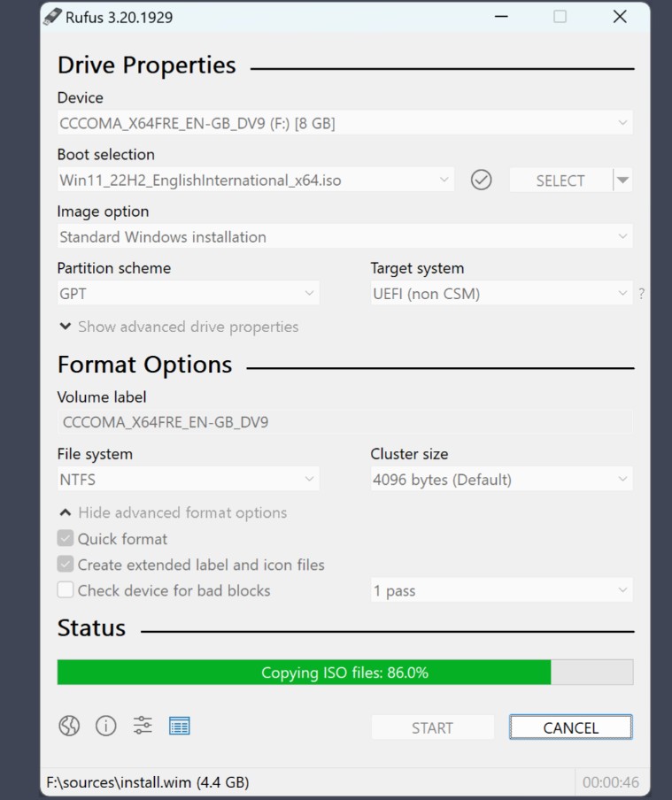The image size is (672, 800).
Task: Click the Rufus USB drive title icon
Action: coord(52,17)
